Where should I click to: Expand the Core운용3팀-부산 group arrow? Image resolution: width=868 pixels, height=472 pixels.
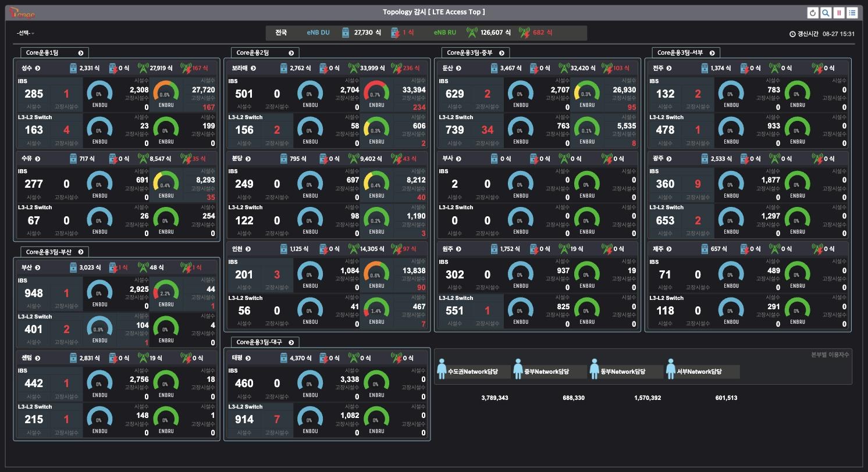81,252
